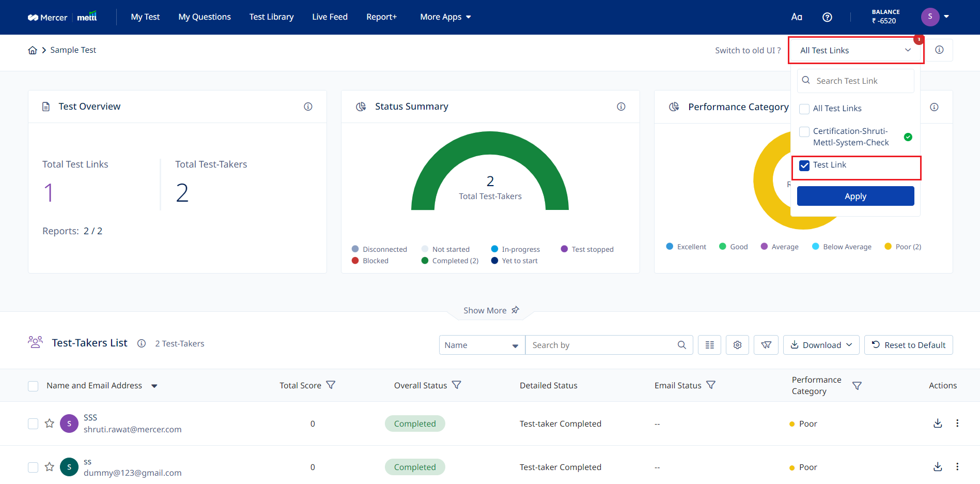This screenshot has width=980, height=484.
Task: Filter by Total Score column
Action: tap(331, 385)
